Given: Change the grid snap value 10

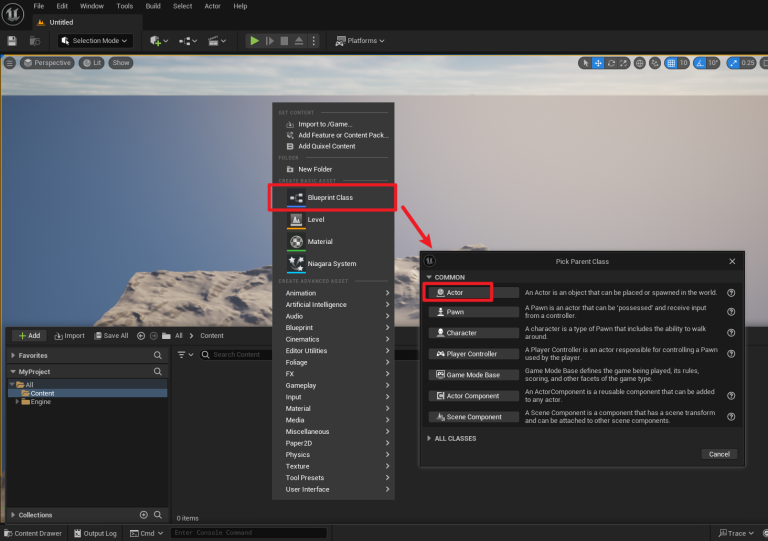Looking at the screenshot, I should click(x=683, y=63).
